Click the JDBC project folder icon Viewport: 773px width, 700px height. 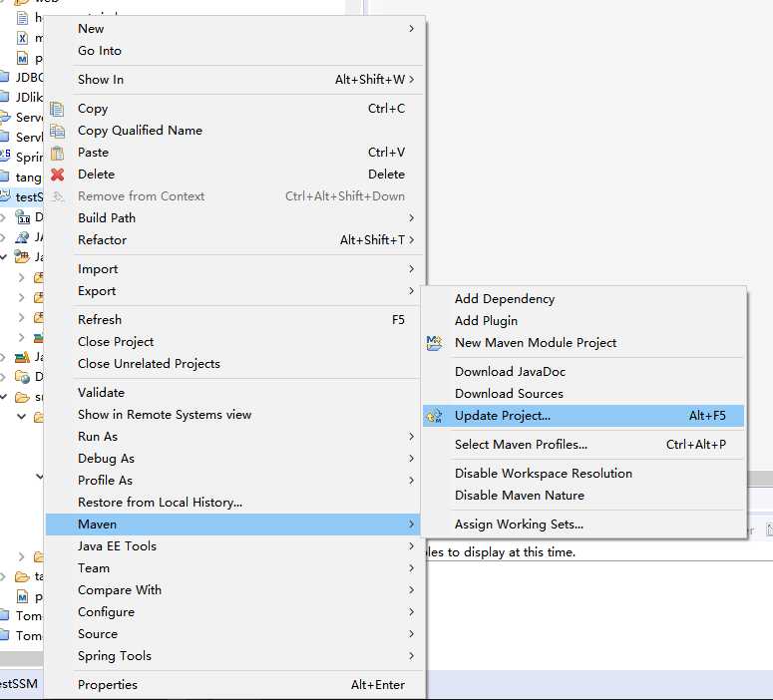tap(4, 77)
